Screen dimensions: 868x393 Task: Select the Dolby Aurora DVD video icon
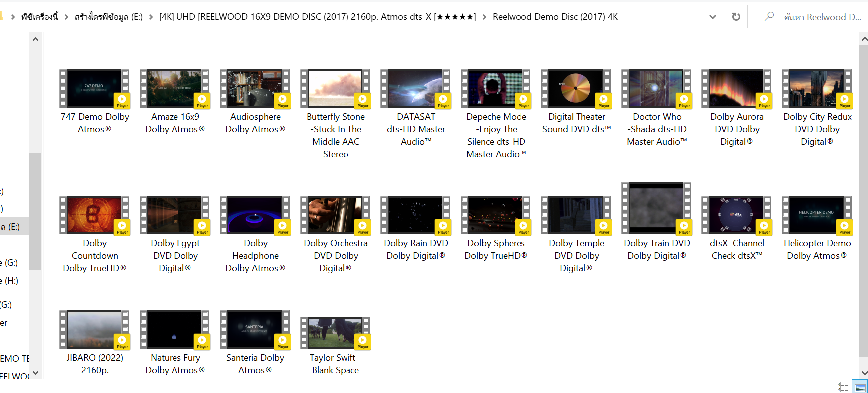tap(737, 89)
